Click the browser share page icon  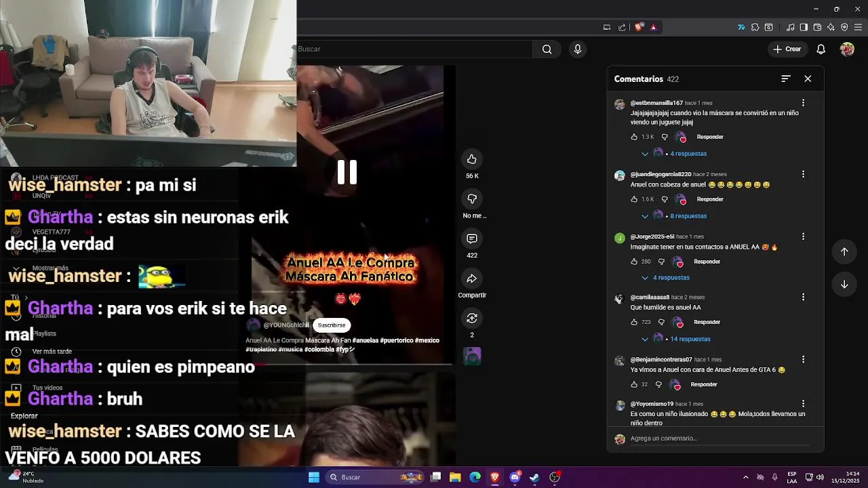(622, 27)
